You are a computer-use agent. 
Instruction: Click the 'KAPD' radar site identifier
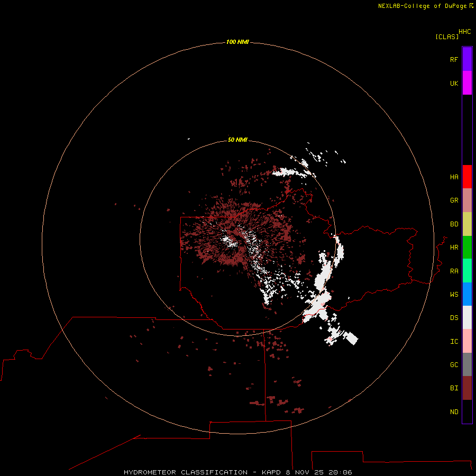(x=271, y=472)
